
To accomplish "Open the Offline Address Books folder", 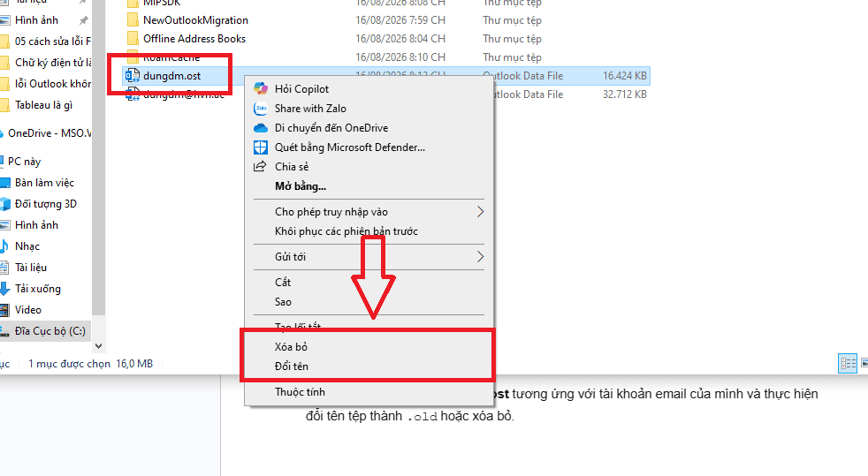I will [x=194, y=39].
